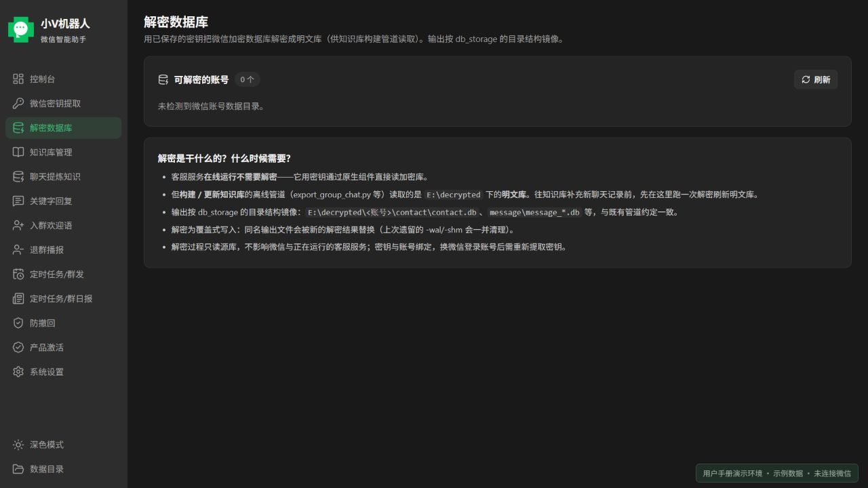Click the 在线运行不需要解密 bullet line
The height and width of the screenshot is (488, 868).
pyautogui.click(x=300, y=177)
